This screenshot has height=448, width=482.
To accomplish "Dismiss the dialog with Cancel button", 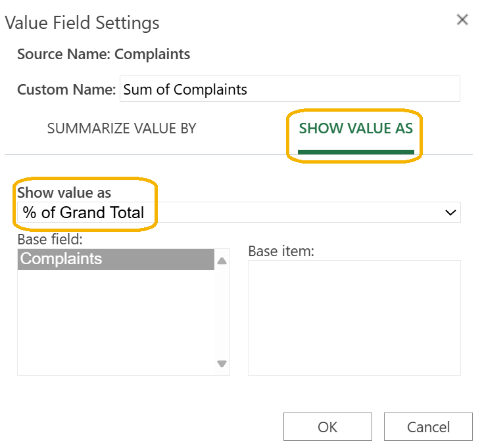I will click(428, 427).
